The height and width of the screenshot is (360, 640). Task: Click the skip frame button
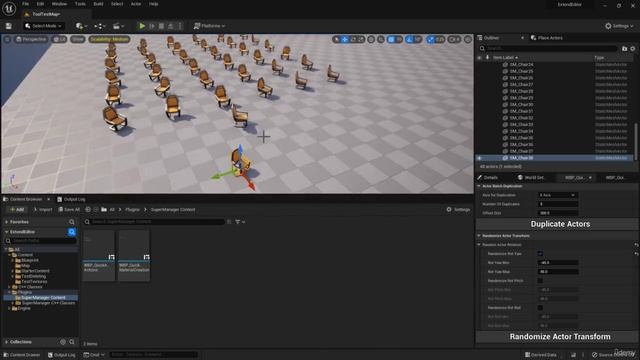[x=152, y=26]
